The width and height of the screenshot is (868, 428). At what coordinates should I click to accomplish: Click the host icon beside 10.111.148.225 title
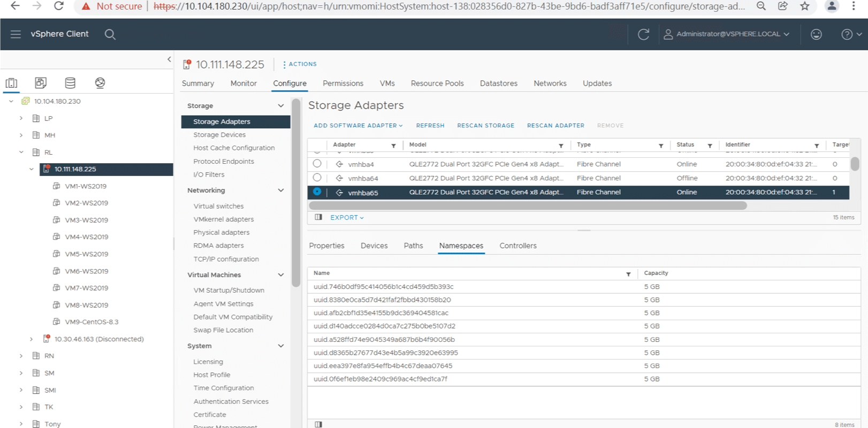click(x=187, y=64)
